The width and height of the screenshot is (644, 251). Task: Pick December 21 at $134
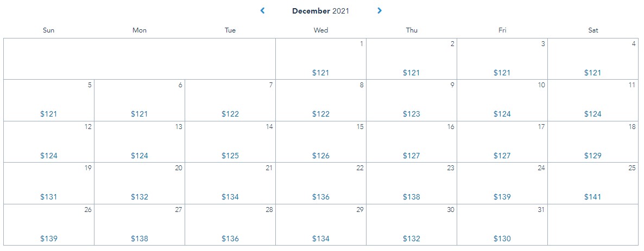pos(230,183)
